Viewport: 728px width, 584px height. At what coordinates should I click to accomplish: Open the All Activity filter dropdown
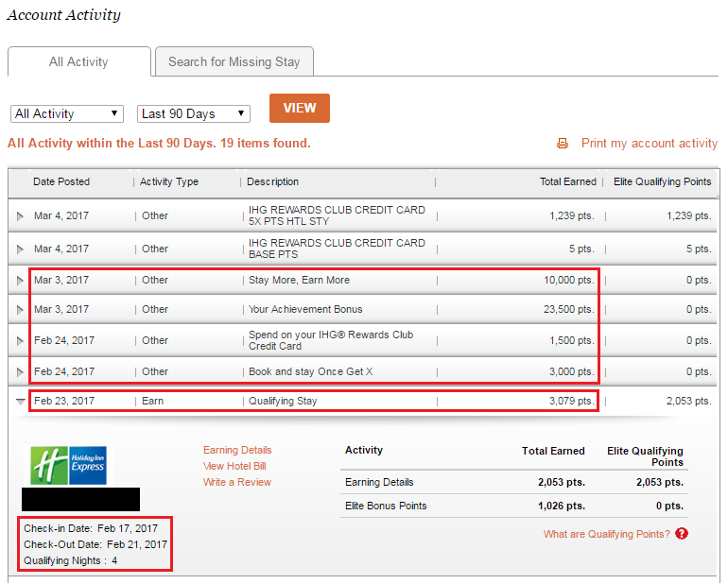(x=67, y=113)
